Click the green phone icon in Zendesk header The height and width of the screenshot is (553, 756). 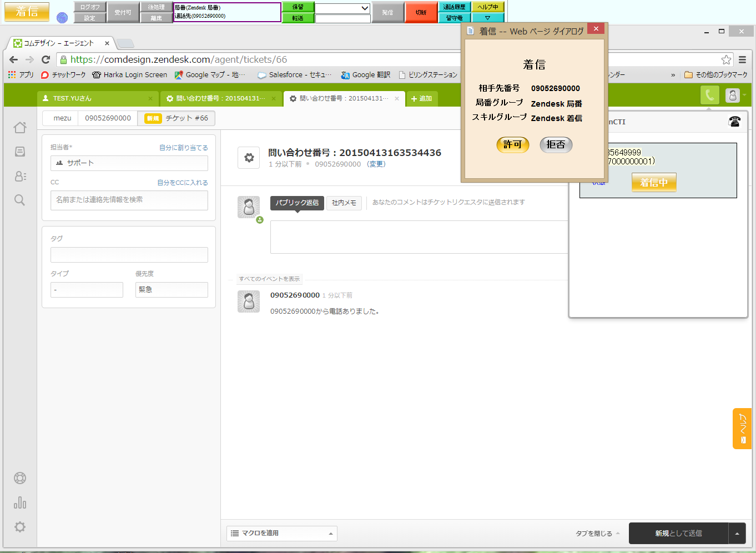pos(710,95)
